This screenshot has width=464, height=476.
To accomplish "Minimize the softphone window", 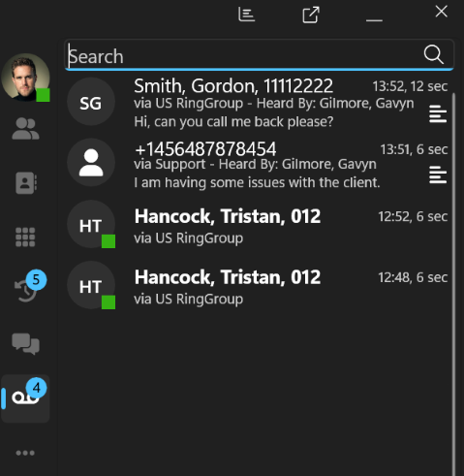I will pos(374,20).
